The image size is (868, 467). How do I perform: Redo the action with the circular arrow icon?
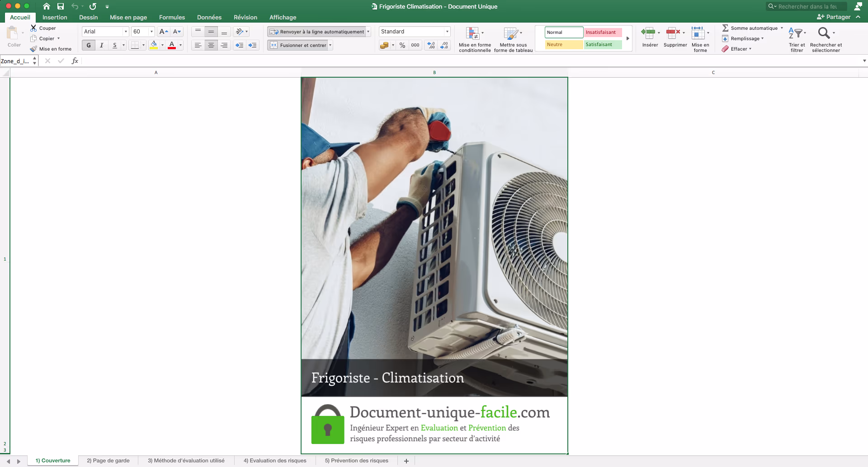[93, 6]
